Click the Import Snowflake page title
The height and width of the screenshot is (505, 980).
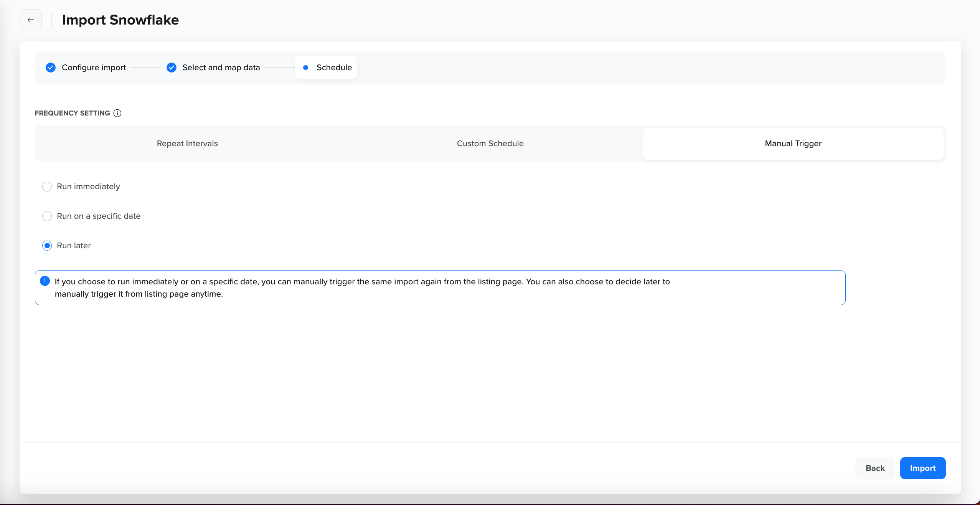click(120, 20)
